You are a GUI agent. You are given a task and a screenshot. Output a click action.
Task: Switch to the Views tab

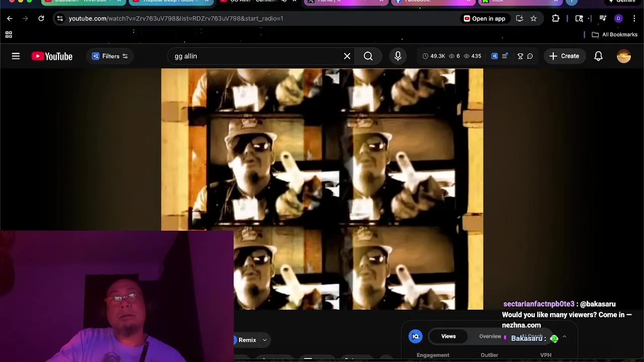point(448,336)
